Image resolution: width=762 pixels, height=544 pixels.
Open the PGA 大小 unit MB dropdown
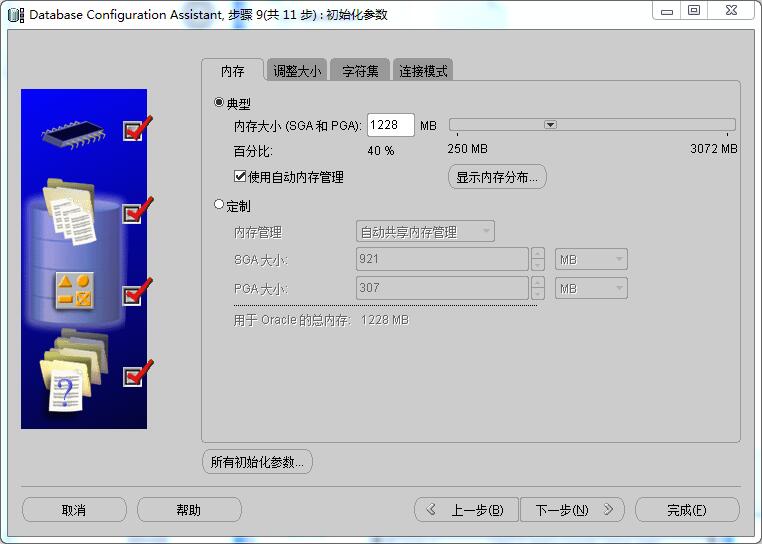[x=591, y=288]
